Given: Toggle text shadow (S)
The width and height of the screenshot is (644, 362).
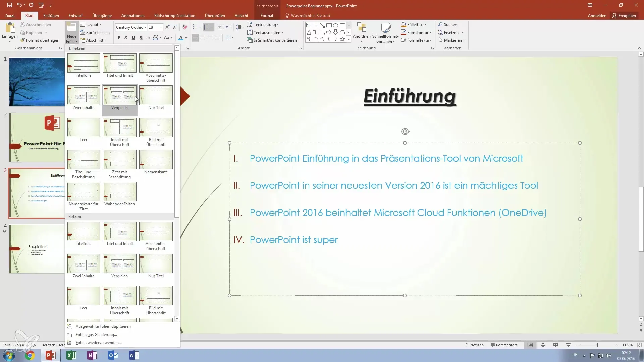Looking at the screenshot, I should pos(141,38).
